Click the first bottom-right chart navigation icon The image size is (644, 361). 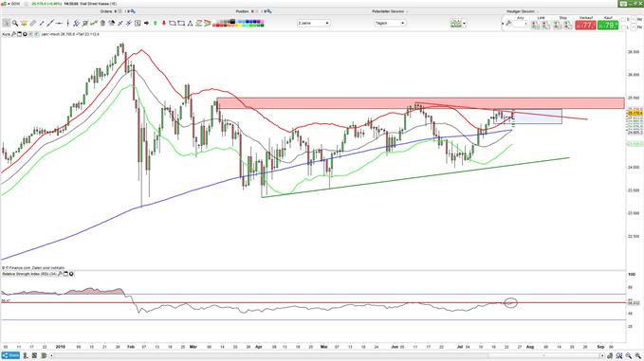pyautogui.click(x=611, y=355)
